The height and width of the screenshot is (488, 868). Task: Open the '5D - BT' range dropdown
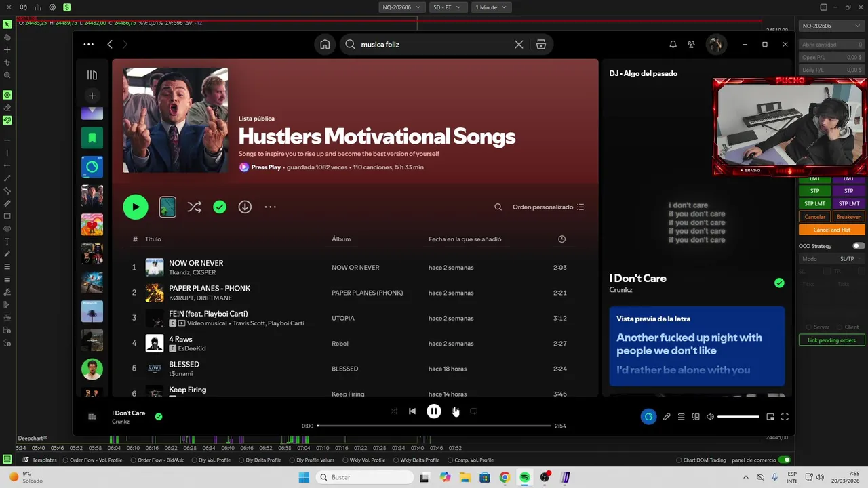448,7
